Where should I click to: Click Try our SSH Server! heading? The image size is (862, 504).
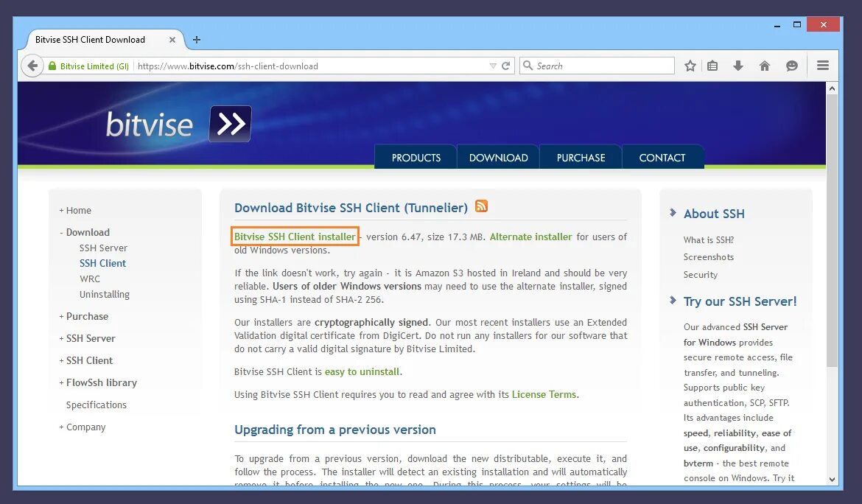tap(740, 302)
